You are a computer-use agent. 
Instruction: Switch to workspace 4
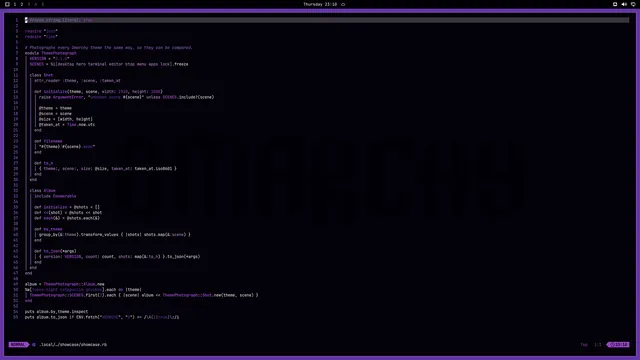[x=36, y=4]
